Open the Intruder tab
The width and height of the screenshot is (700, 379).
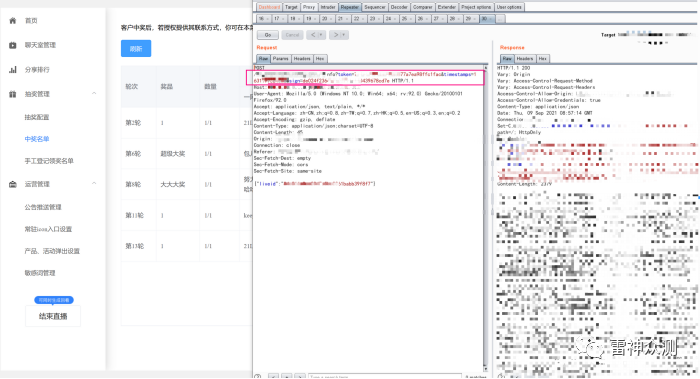(328, 7)
